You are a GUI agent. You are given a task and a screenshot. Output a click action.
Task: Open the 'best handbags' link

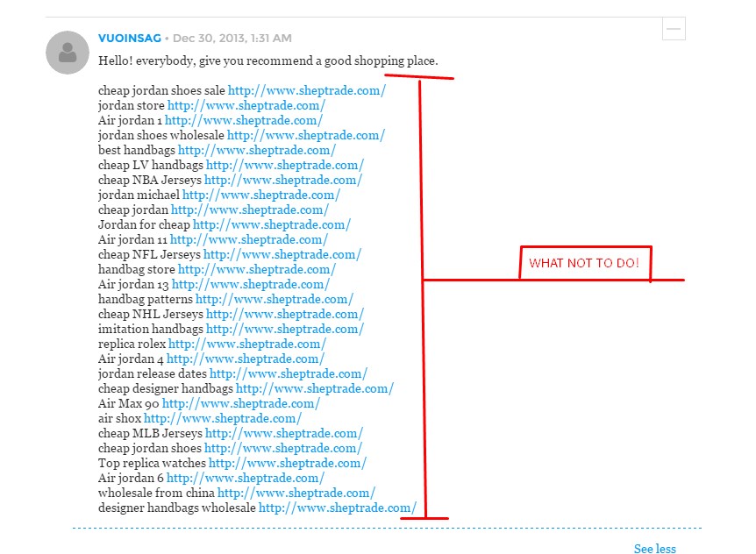(256, 150)
